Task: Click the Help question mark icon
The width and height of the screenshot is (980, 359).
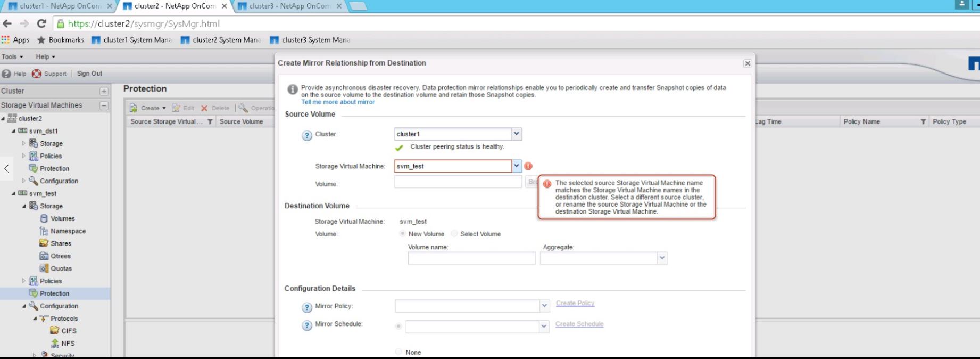Action: (6, 74)
